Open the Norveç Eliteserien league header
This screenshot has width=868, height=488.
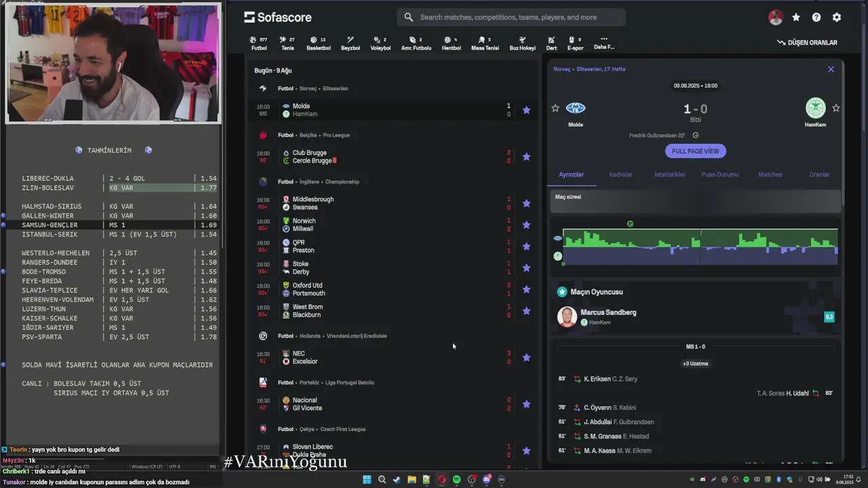[313, 88]
